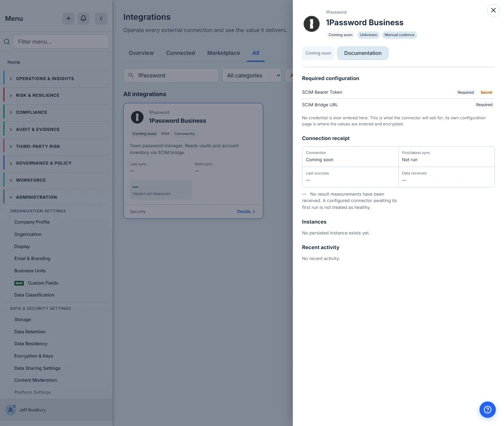Click the disabled Coming soon button
This screenshot has width=504, height=426.
point(318,53)
